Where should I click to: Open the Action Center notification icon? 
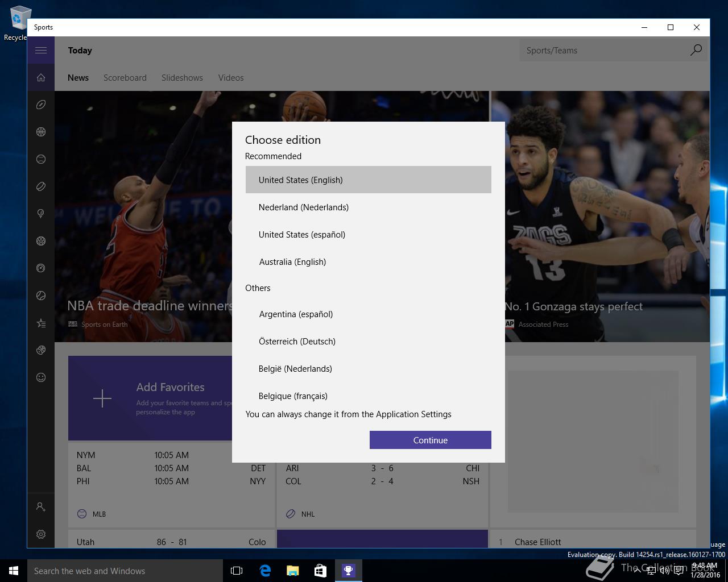tap(679, 571)
